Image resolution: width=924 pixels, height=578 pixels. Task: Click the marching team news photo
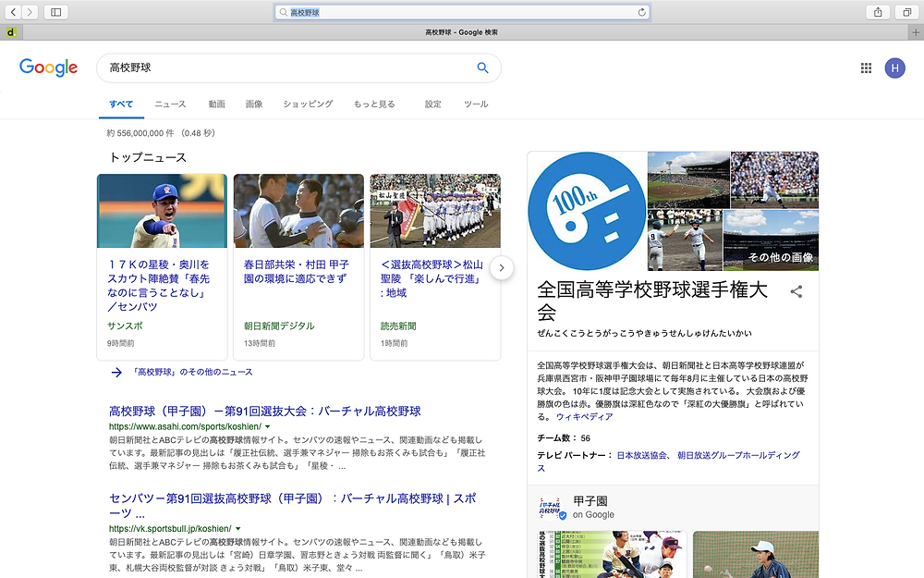435,211
